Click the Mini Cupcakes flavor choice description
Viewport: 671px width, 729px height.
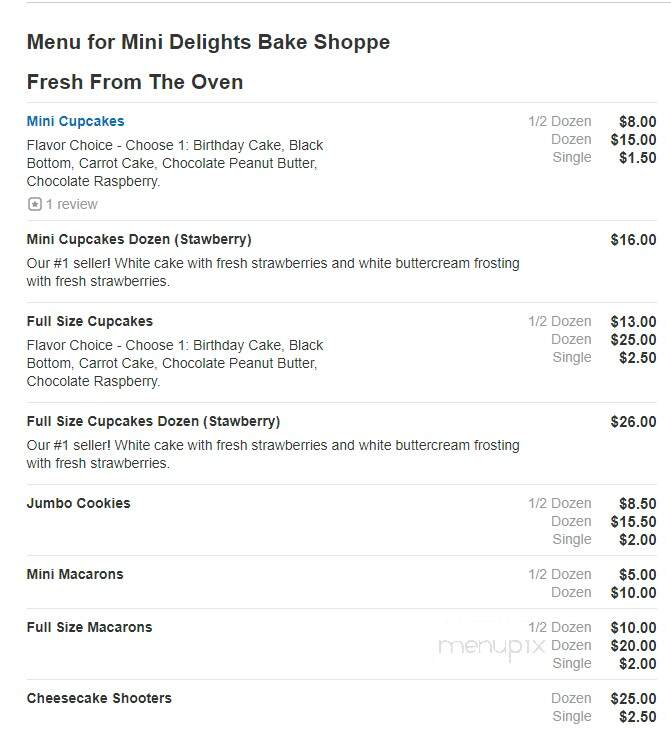pos(175,163)
